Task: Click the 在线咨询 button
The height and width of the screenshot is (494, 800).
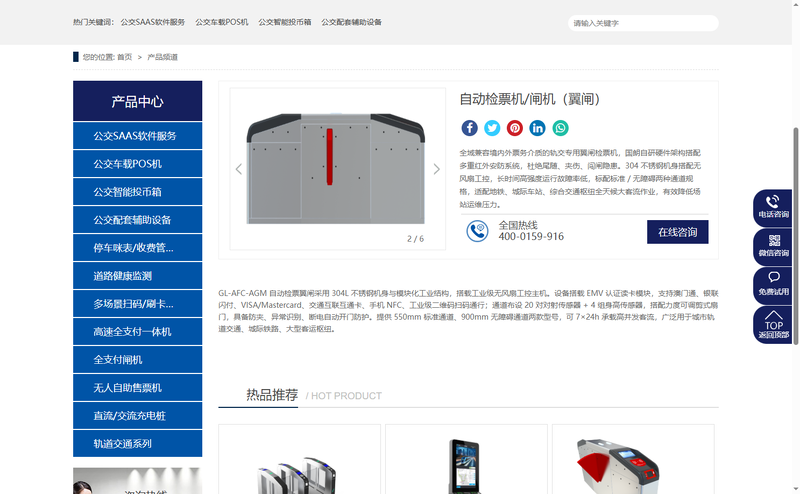Action: (678, 232)
